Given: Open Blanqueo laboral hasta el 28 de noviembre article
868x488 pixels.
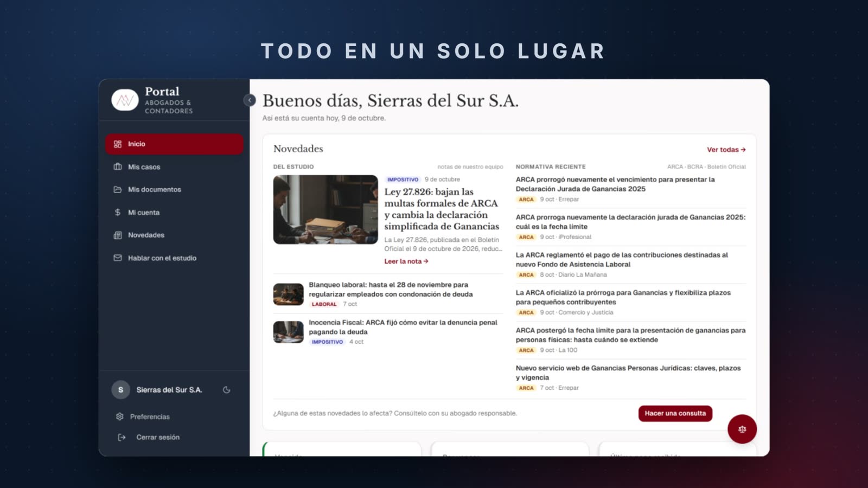Looking at the screenshot, I should (x=391, y=290).
